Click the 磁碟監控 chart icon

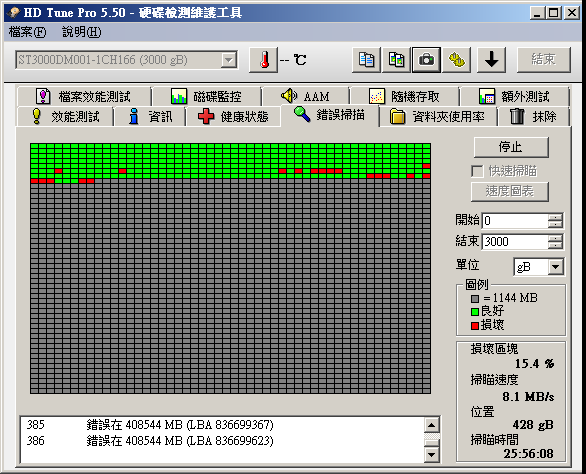tap(179, 96)
